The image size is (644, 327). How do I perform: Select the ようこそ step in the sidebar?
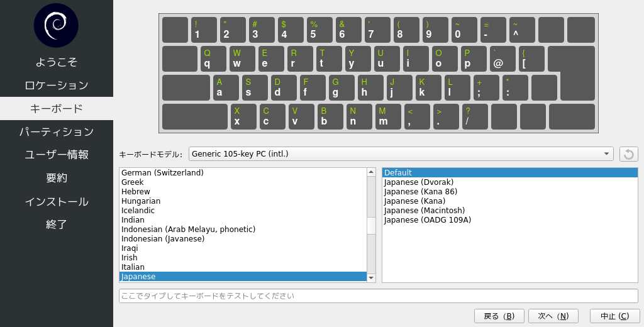coord(57,62)
